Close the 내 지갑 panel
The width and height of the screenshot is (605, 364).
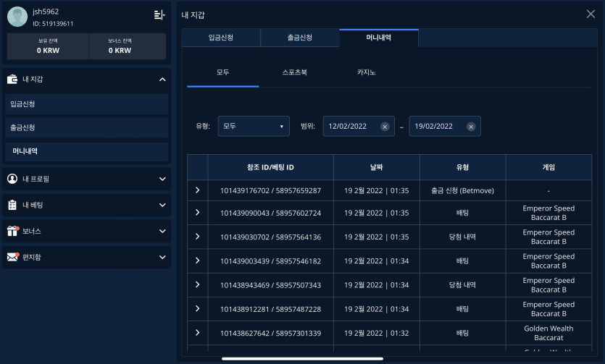click(591, 14)
